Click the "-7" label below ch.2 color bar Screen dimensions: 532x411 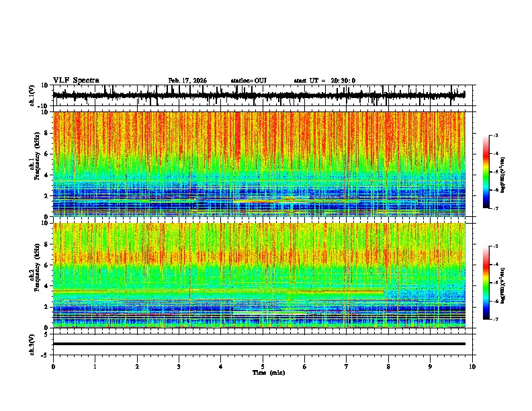495,319
